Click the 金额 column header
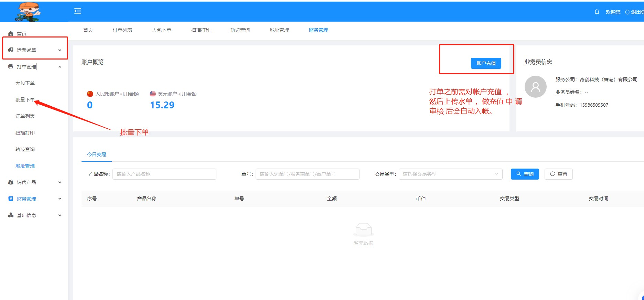644x300 pixels. [332, 199]
